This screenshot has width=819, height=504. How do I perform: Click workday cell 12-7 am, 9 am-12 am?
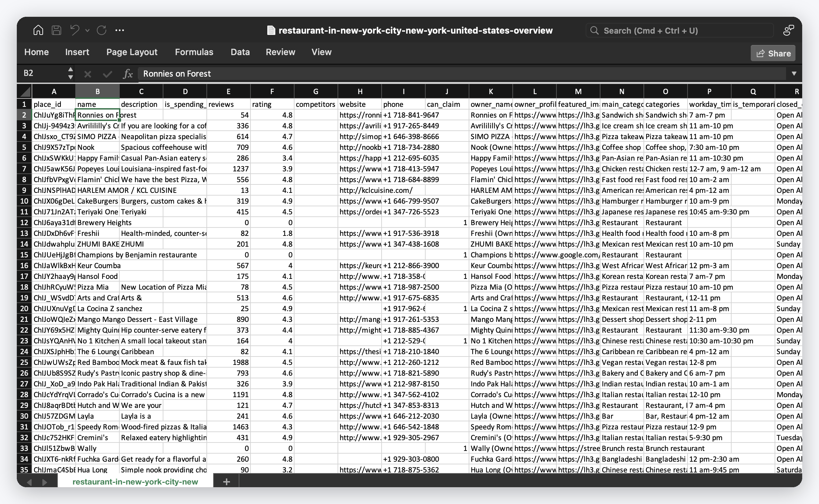click(x=709, y=169)
